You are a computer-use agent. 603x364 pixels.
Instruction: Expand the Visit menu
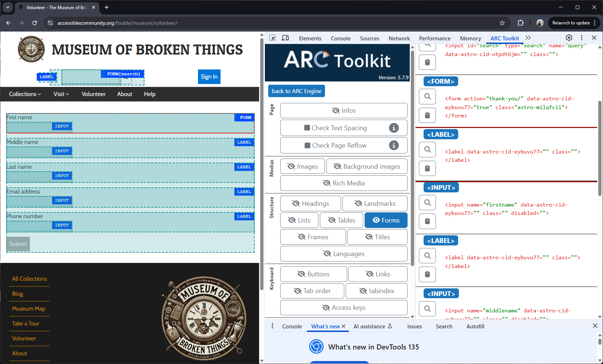61,94
